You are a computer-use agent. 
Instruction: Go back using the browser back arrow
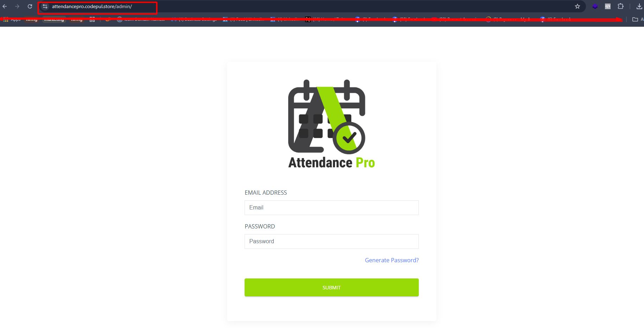click(5, 6)
